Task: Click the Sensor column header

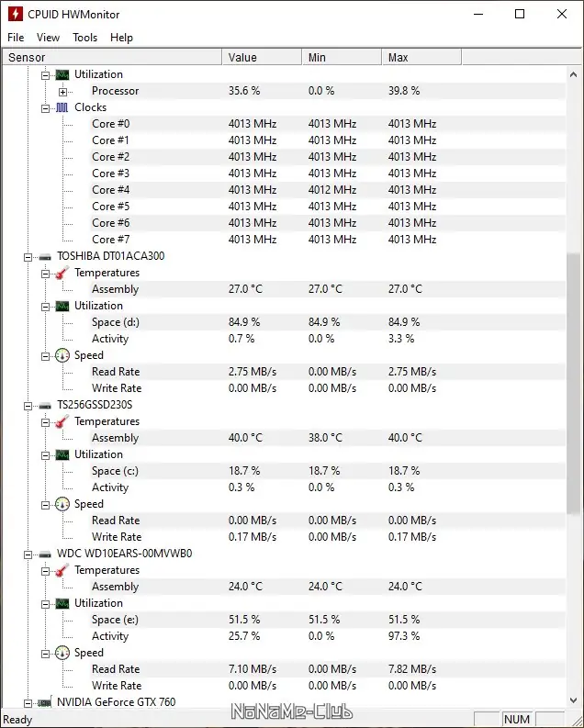Action: (110, 58)
